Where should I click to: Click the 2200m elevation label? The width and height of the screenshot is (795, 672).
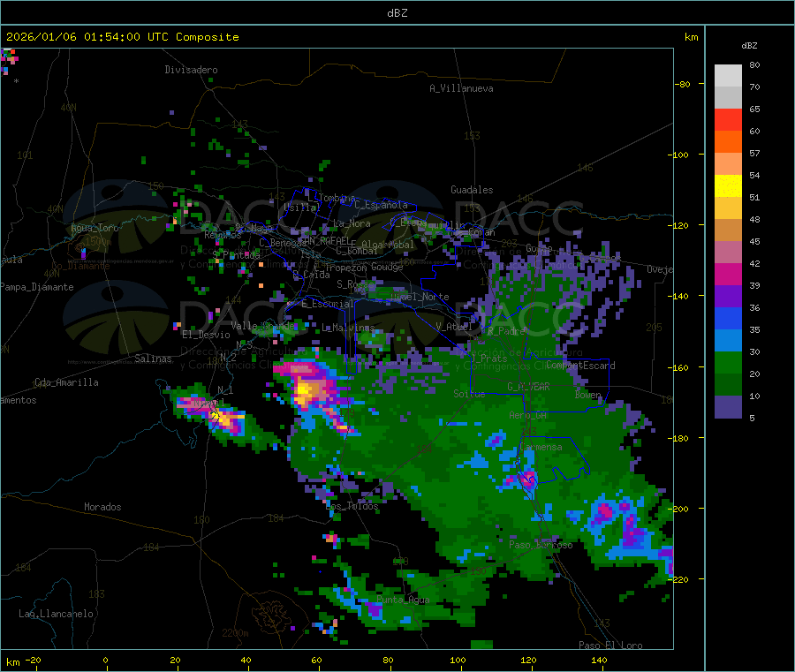coord(235,633)
